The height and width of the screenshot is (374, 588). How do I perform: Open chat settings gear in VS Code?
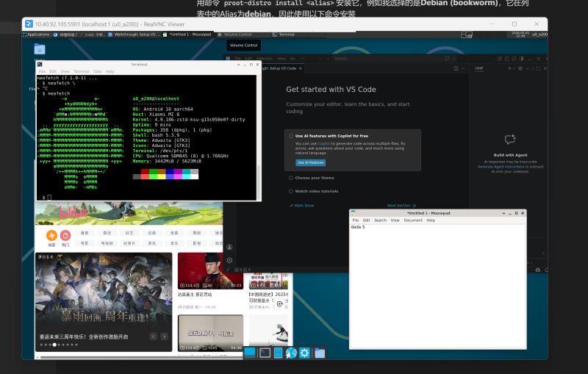pyautogui.click(x=520, y=68)
